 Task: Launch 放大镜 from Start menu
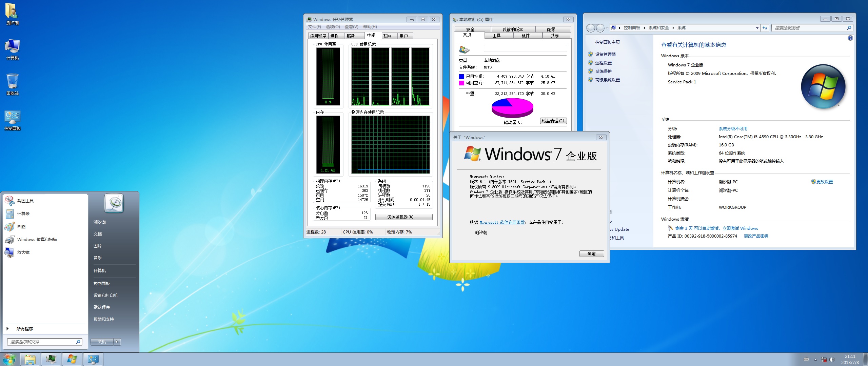[45, 252]
